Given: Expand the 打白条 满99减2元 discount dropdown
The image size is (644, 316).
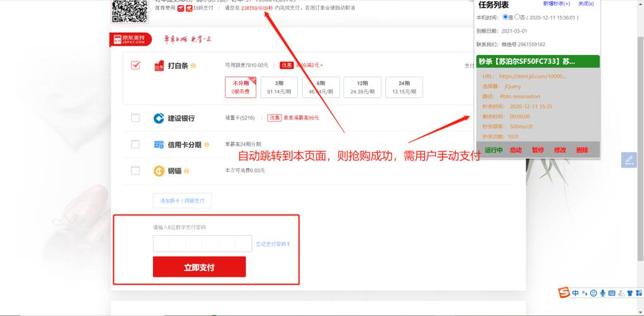Looking at the screenshot, I should pos(309,65).
